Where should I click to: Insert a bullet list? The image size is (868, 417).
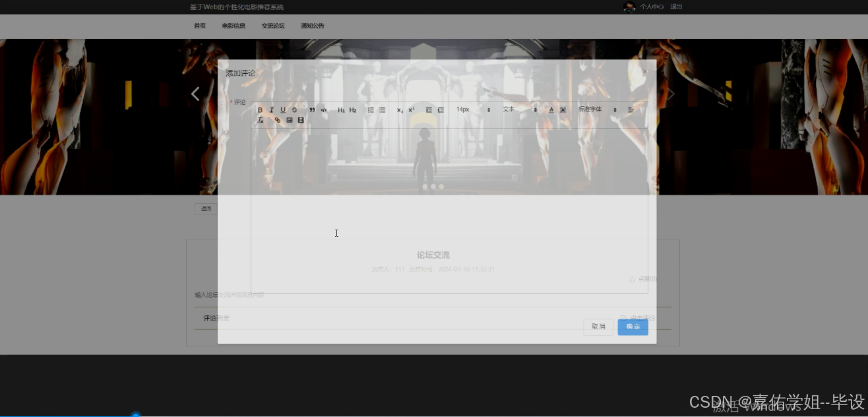[382, 110]
